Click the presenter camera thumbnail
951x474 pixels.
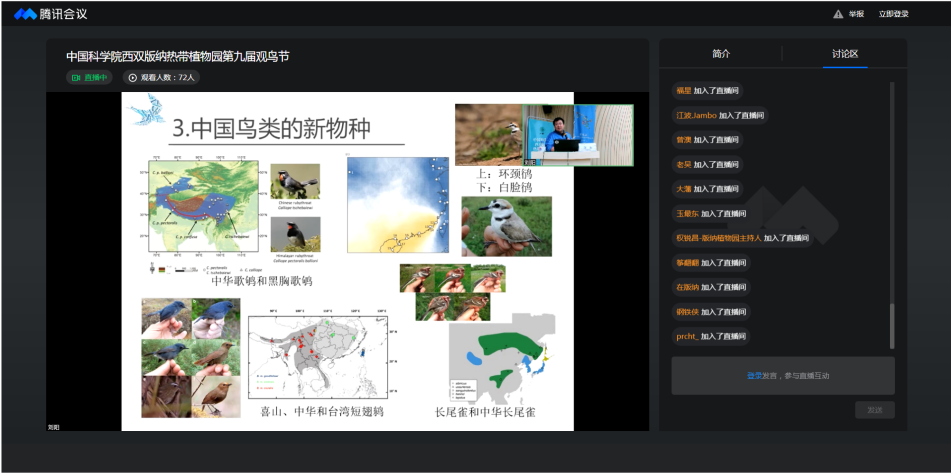click(577, 134)
